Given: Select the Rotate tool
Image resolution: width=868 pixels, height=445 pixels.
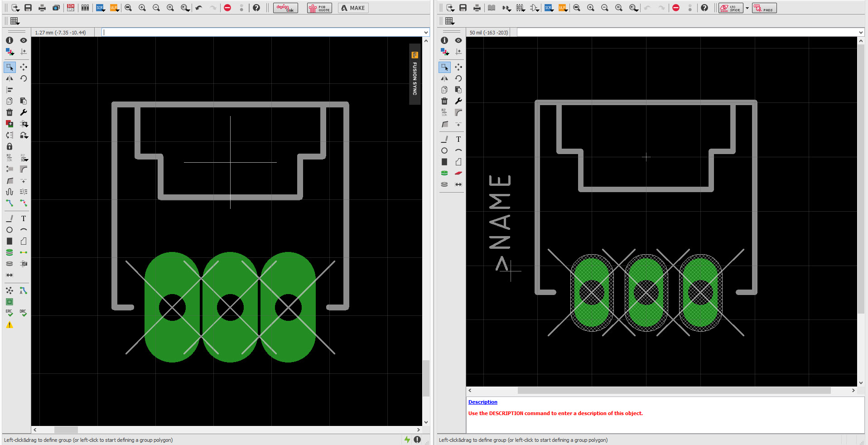Looking at the screenshot, I should point(24,78).
